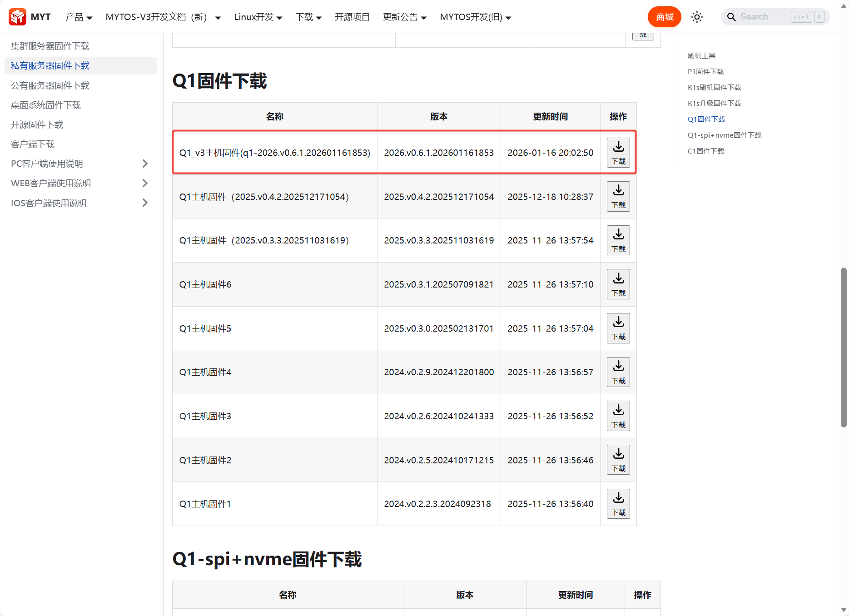
Task: Download Q1主机固件 version 2025.v0.4.2
Action: click(x=618, y=197)
